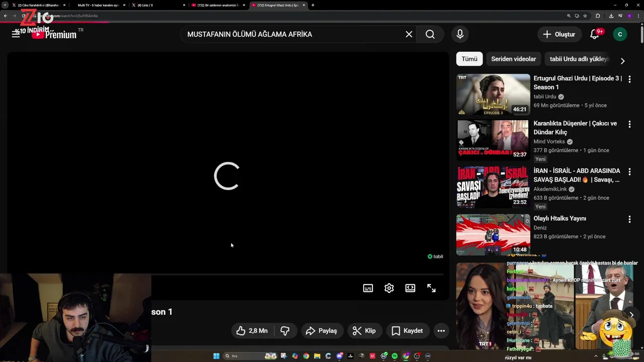Close the Multi TV browser tab
The width and height of the screenshot is (644, 362).
click(x=124, y=5)
